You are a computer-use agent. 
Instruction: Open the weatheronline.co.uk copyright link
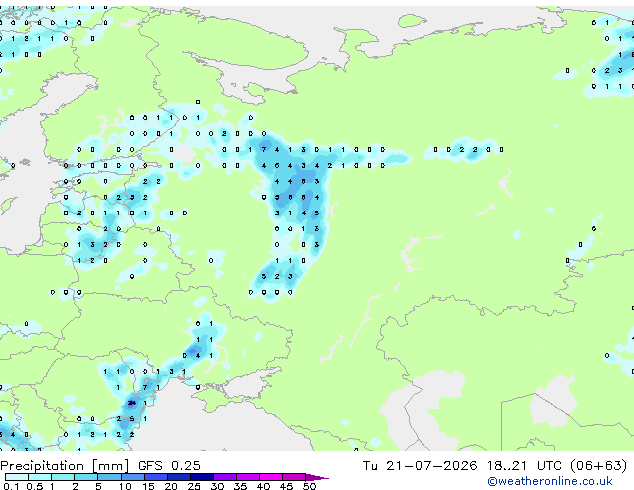pyautogui.click(x=550, y=481)
